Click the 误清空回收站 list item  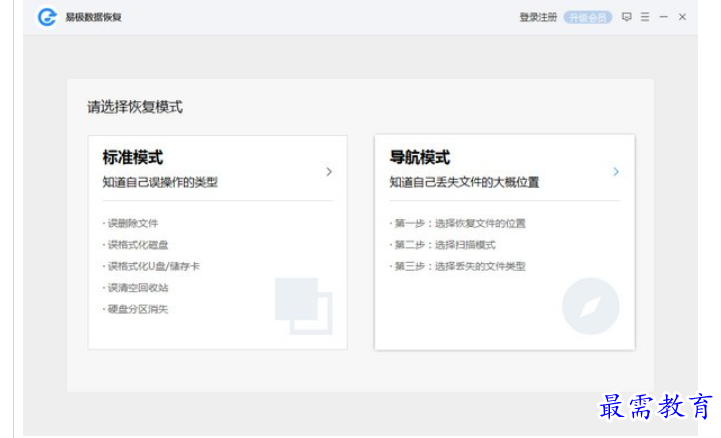(137, 288)
